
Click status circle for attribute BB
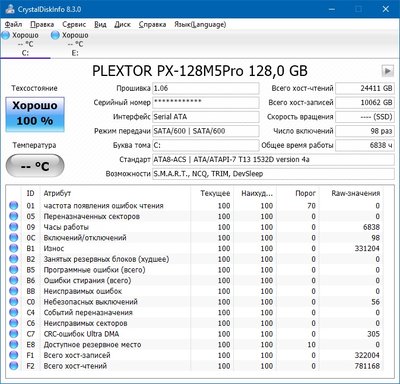pos(14,291)
